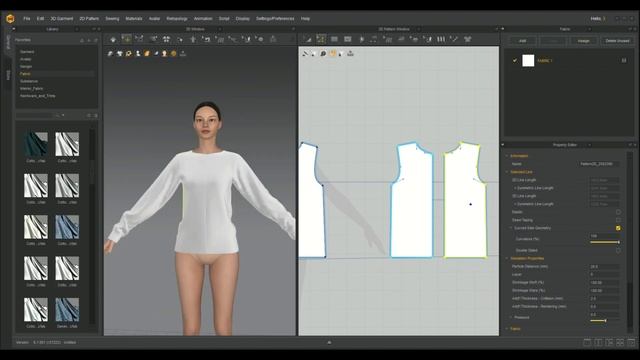
Task: Collapse the Information section in the Property Editor
Action: (x=507, y=156)
